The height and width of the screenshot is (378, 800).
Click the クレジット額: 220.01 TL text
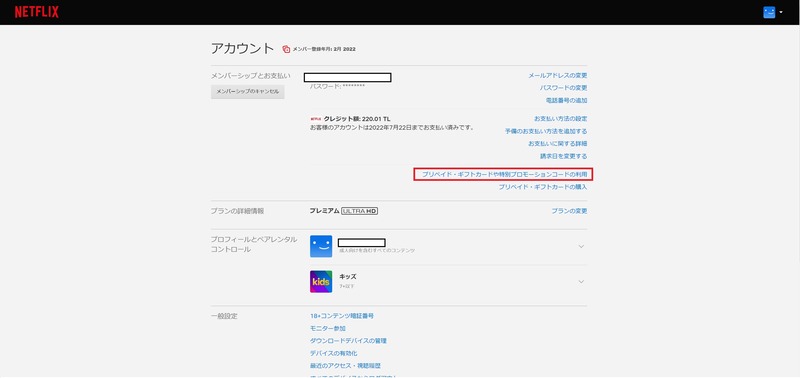tap(357, 119)
